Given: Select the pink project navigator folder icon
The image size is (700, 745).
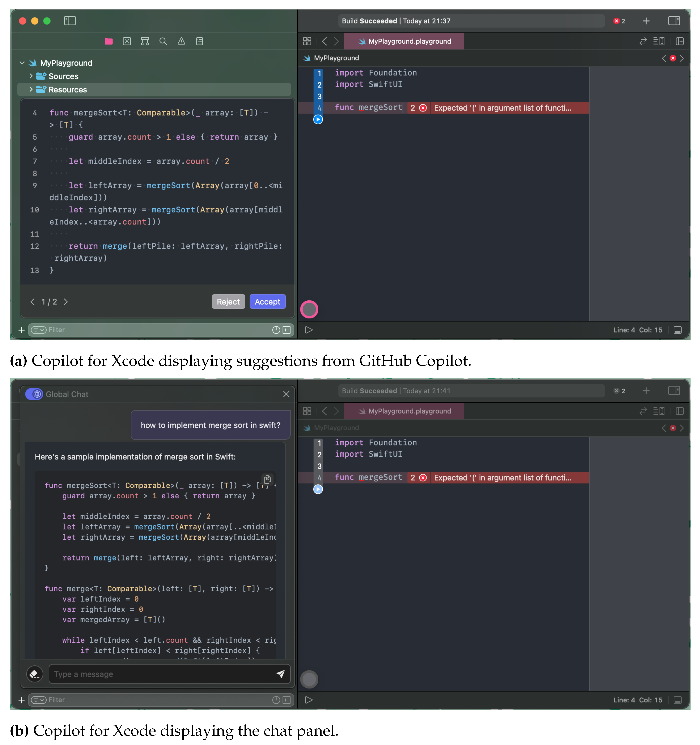Looking at the screenshot, I should pyautogui.click(x=109, y=41).
